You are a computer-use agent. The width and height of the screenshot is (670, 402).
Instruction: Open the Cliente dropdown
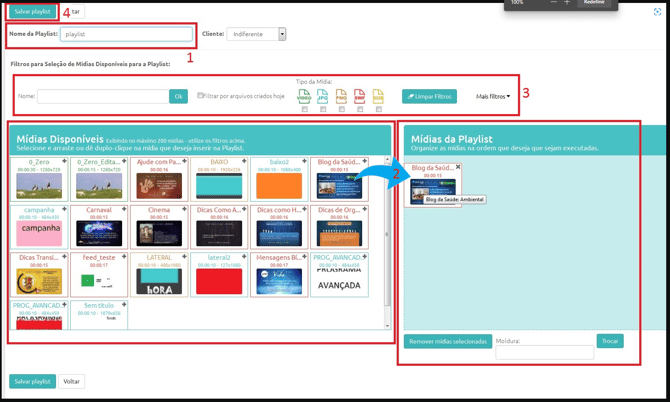pyautogui.click(x=256, y=34)
